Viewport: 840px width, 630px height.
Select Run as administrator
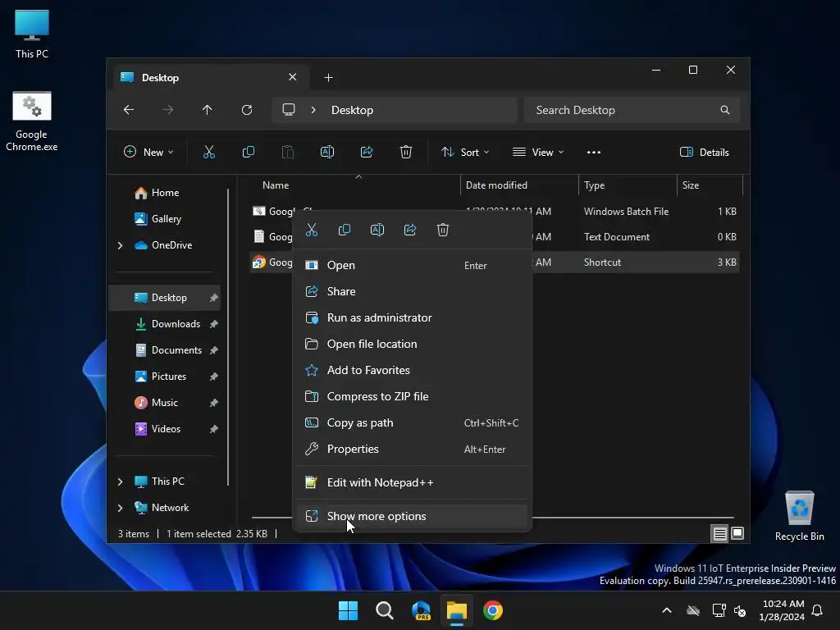(413, 317)
